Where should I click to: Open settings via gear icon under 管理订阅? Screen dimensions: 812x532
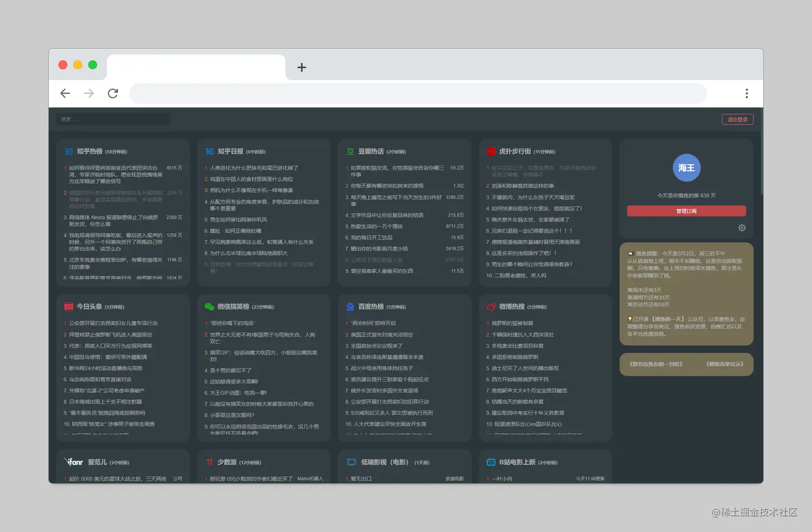(x=742, y=228)
